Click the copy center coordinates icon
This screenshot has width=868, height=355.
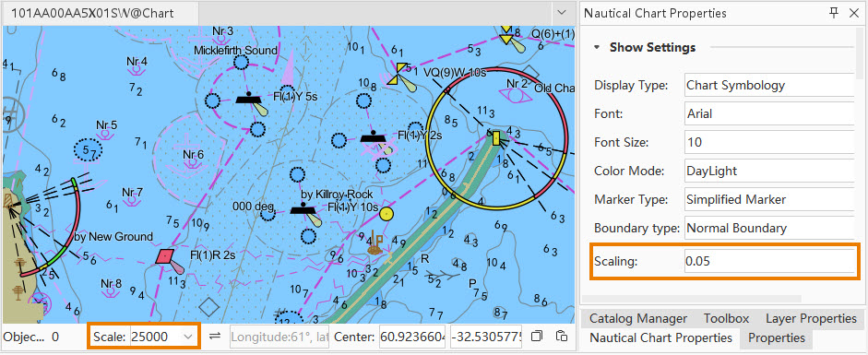pos(537,337)
